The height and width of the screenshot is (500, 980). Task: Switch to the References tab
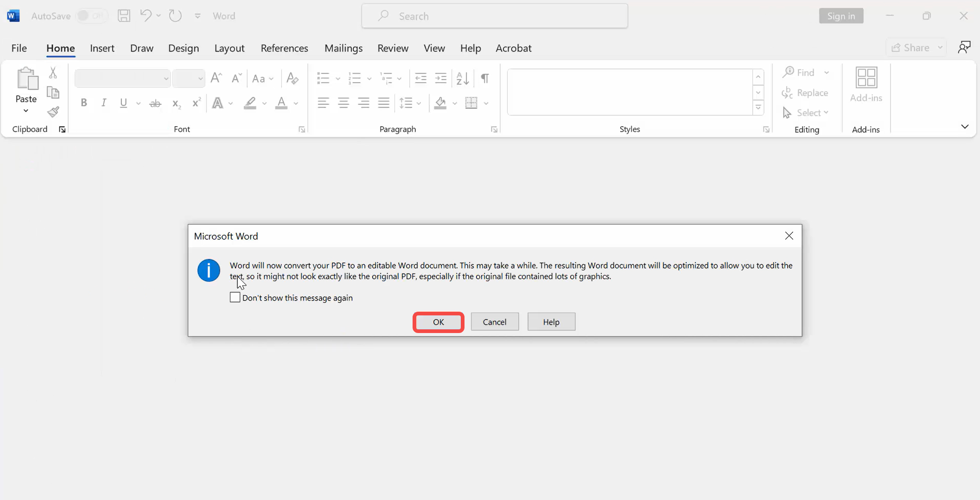[284, 48]
